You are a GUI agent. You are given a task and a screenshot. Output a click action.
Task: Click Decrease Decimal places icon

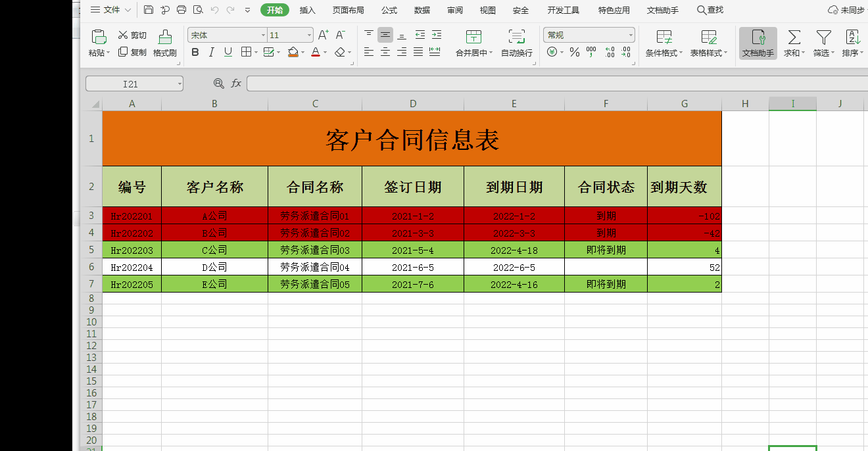click(625, 52)
